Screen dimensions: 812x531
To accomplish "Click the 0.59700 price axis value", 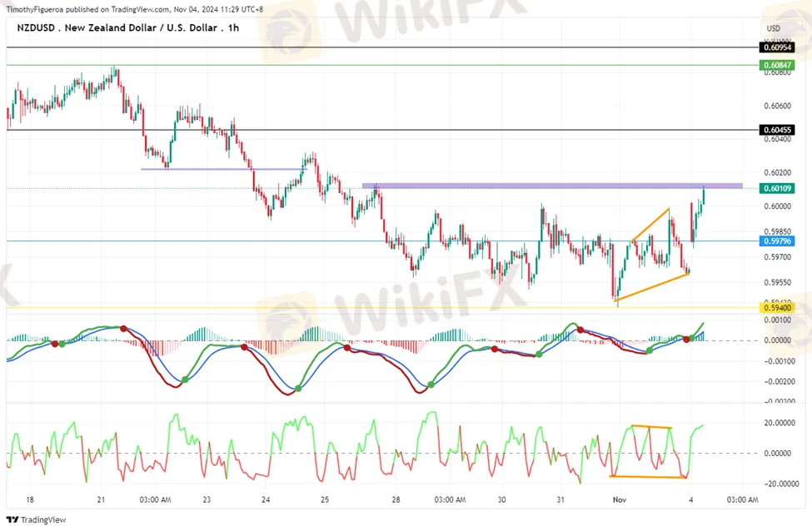I will tap(777, 257).
